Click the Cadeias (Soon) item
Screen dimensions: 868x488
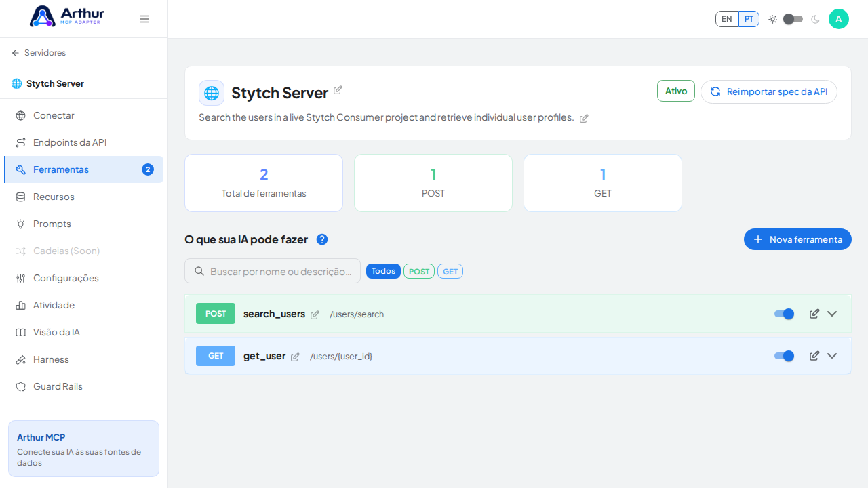coord(83,251)
